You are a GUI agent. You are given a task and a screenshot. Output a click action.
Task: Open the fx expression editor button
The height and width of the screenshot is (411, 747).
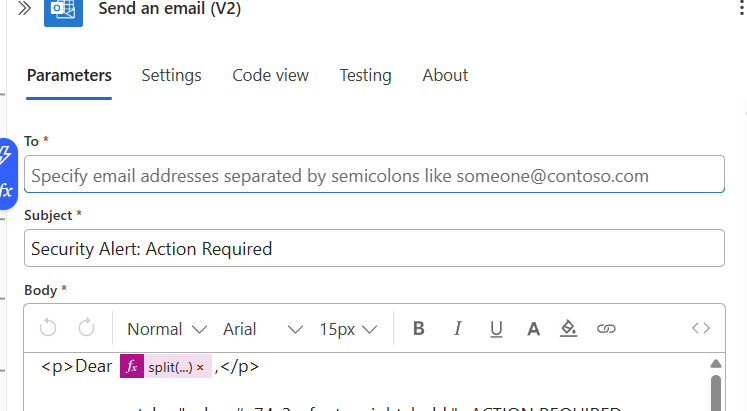coord(6,191)
